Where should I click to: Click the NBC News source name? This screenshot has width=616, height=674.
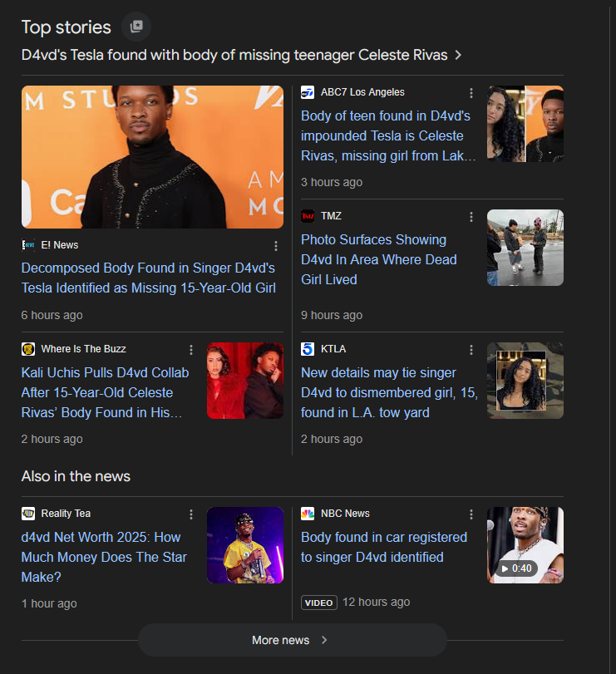(x=345, y=514)
